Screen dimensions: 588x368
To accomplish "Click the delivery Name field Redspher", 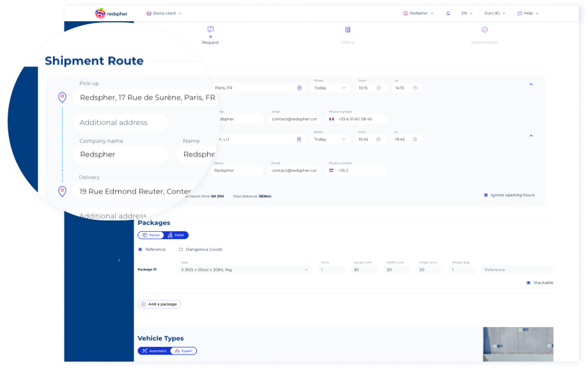I will pos(237,171).
